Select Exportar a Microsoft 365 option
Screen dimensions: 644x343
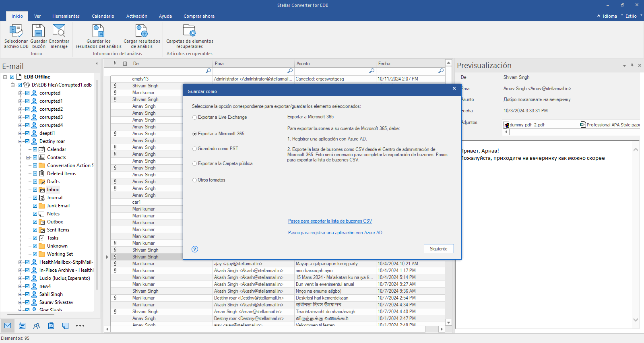click(x=219, y=134)
